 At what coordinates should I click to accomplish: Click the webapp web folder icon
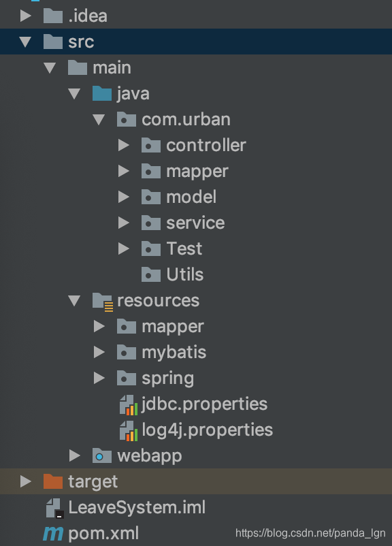pyautogui.click(x=102, y=455)
